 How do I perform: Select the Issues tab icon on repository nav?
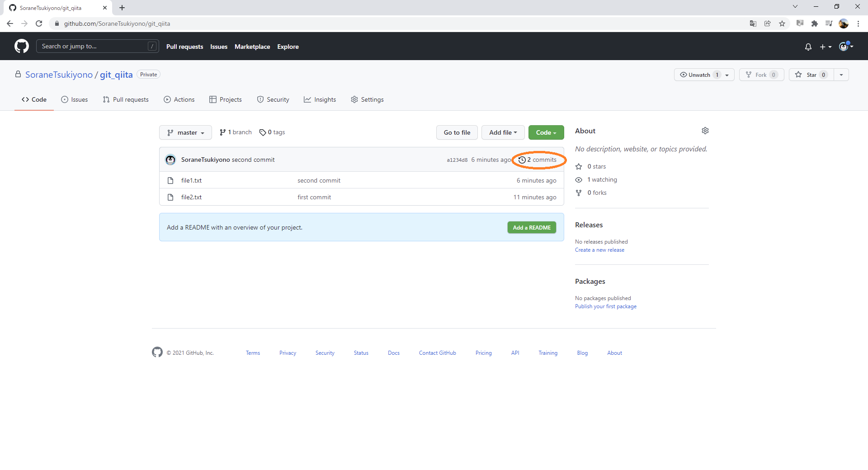coord(64,99)
